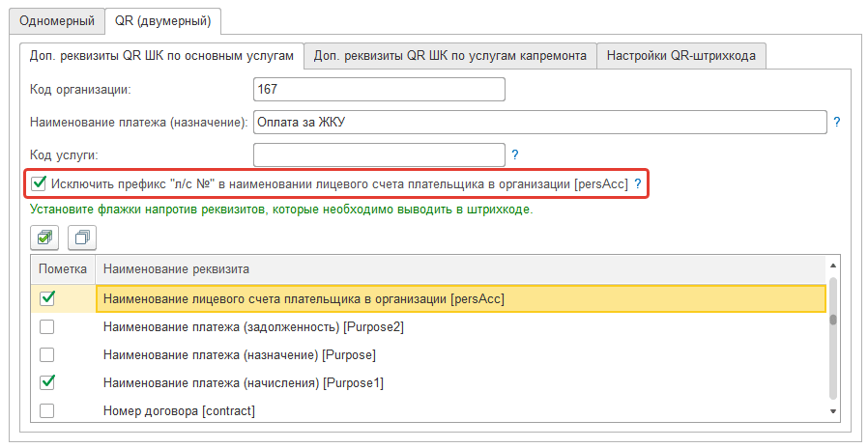Click help icon beside exclude prefix checkbox
868x448 pixels.
pos(638,183)
